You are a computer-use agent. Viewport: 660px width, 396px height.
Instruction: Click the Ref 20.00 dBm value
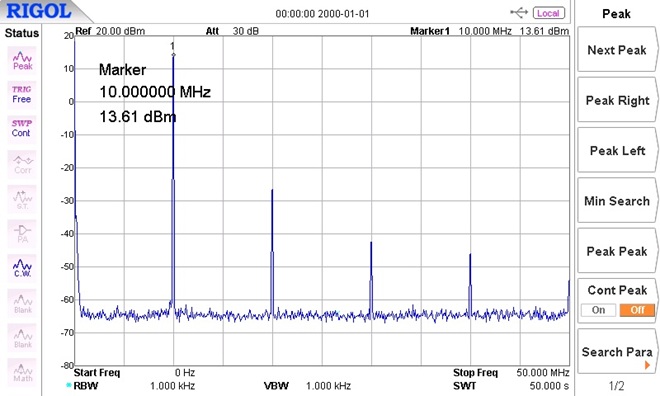tap(120, 31)
